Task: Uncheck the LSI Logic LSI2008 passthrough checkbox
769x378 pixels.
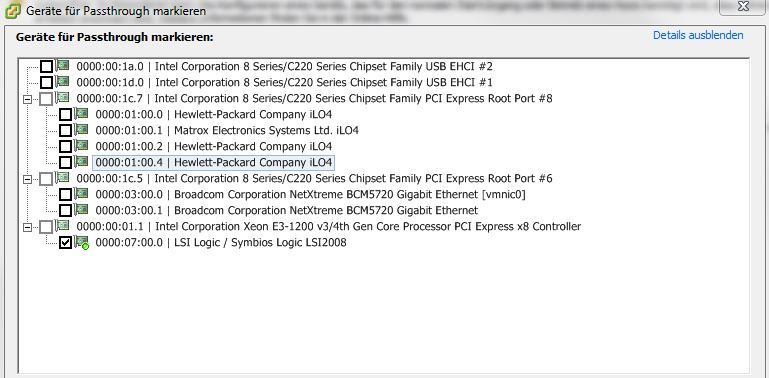Action: pos(65,243)
